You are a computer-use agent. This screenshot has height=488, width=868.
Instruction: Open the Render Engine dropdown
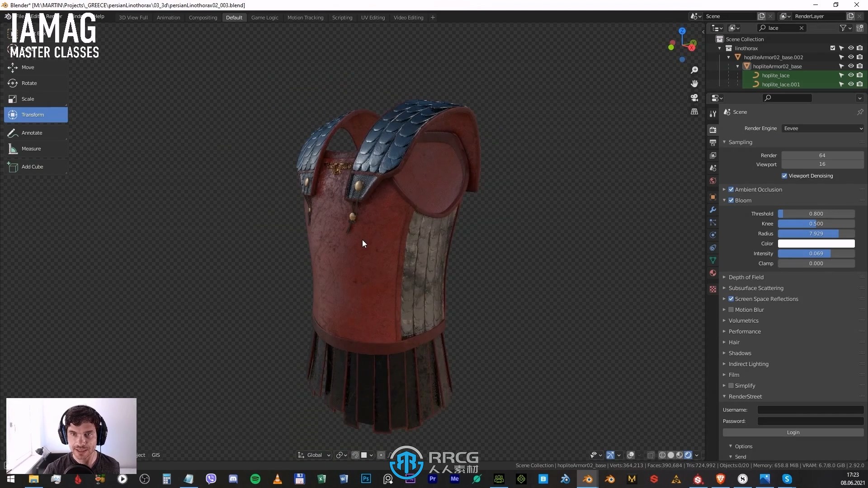point(823,128)
